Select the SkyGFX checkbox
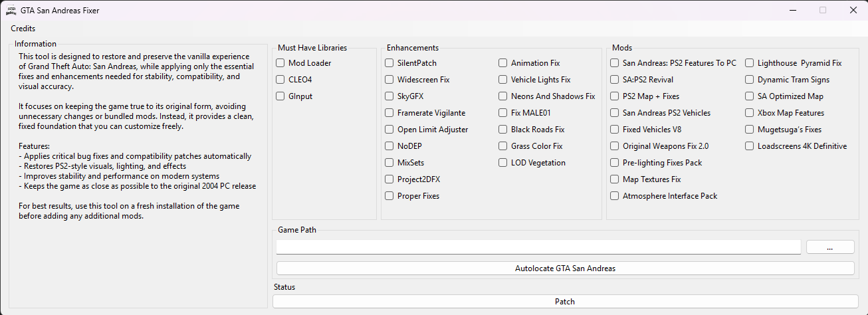The image size is (868, 315). point(389,96)
